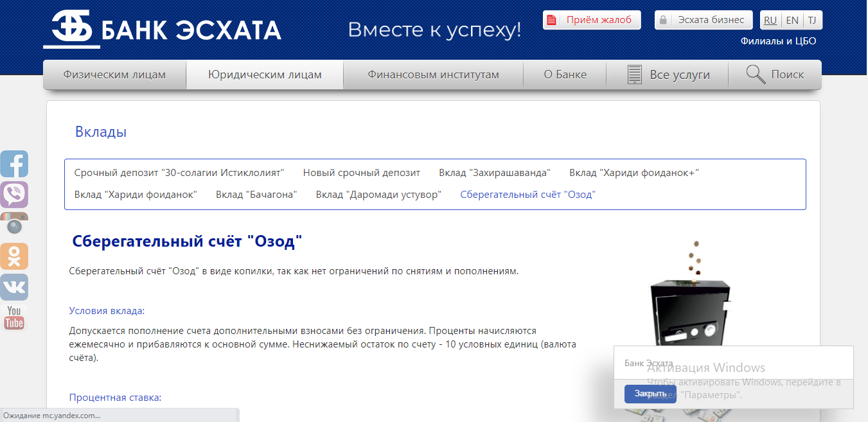Switch site language to EN

click(x=792, y=20)
